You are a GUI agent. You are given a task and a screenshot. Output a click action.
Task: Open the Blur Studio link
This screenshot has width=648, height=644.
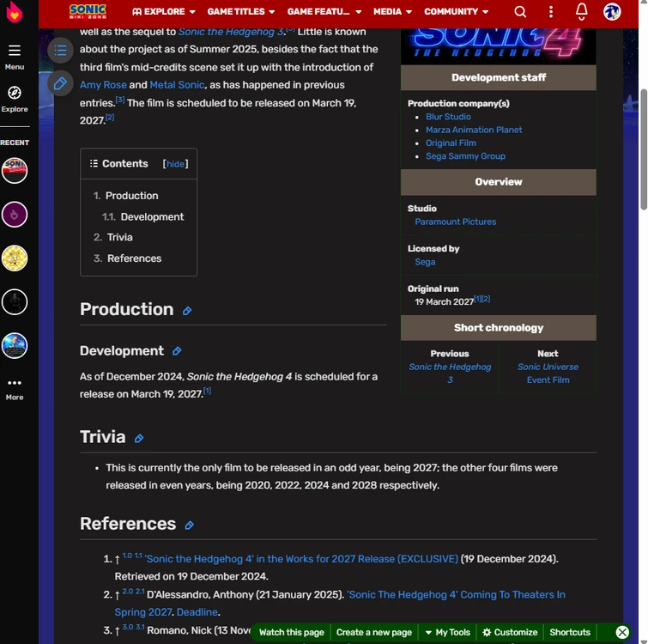448,117
